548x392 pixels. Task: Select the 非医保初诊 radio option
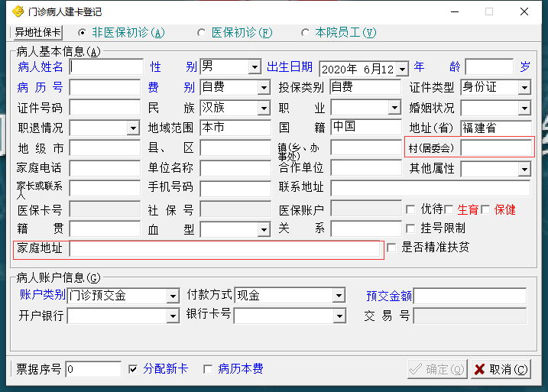click(82, 33)
